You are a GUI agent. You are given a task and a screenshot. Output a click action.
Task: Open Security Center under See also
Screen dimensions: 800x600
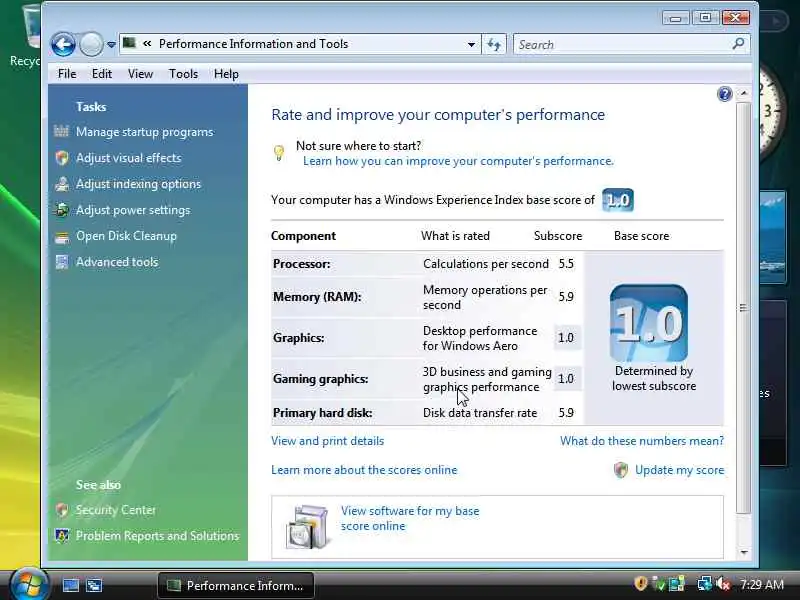[x=116, y=510]
